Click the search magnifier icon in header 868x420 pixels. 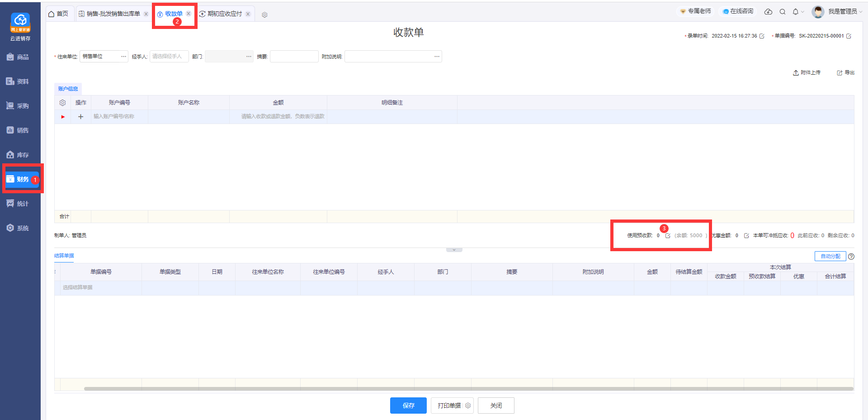click(782, 12)
